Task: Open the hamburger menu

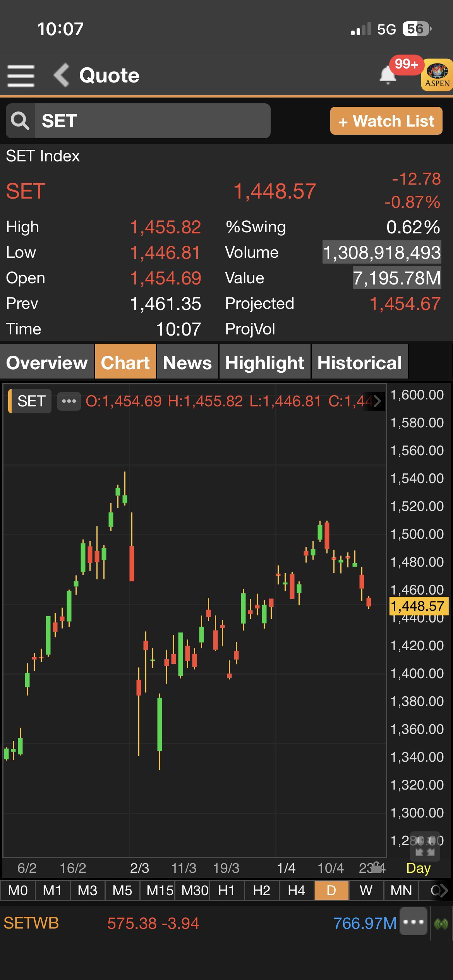Action: click(21, 75)
